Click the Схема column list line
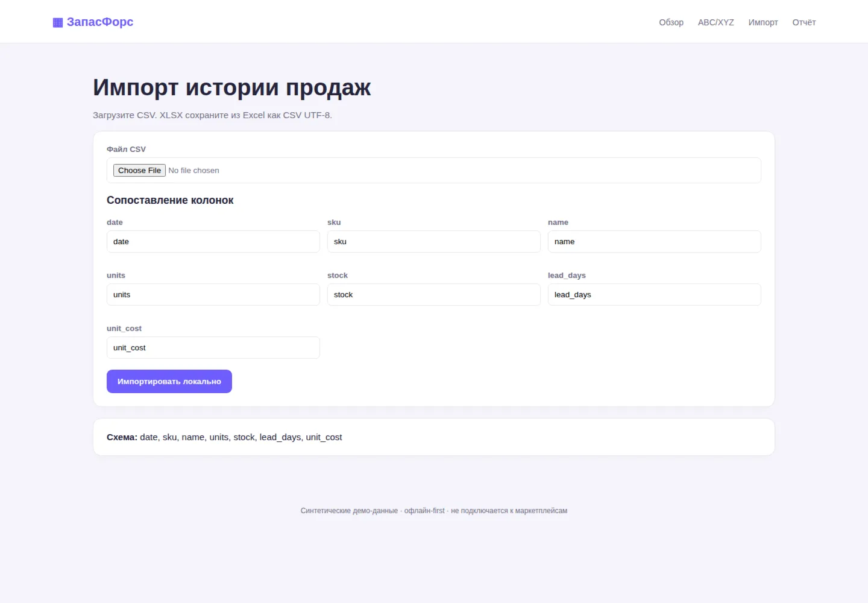This screenshot has width=868, height=603. coord(224,437)
